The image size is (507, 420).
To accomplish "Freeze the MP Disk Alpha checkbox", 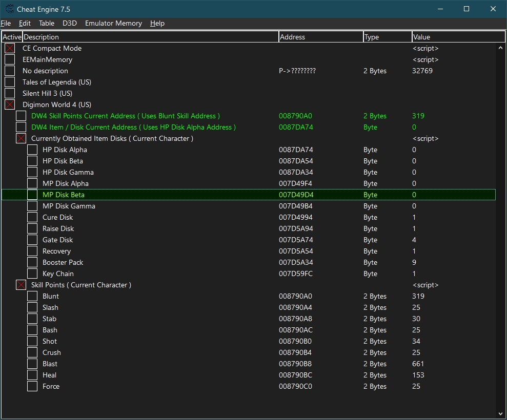I will pyautogui.click(x=32, y=183).
